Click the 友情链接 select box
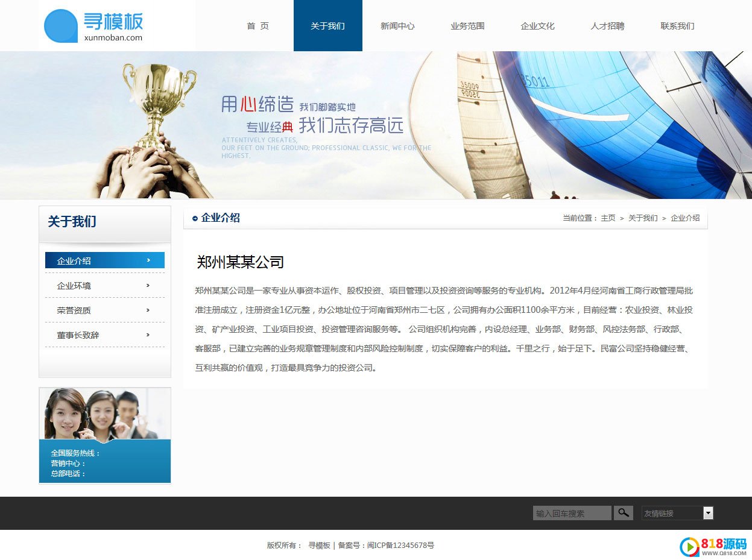Viewport: 752px width, 560px height. (x=678, y=513)
